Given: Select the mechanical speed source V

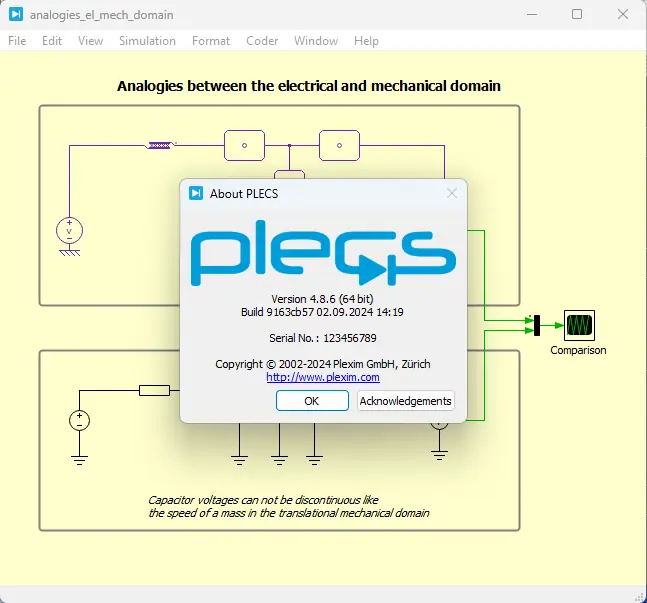Looking at the screenshot, I should click(x=69, y=231).
